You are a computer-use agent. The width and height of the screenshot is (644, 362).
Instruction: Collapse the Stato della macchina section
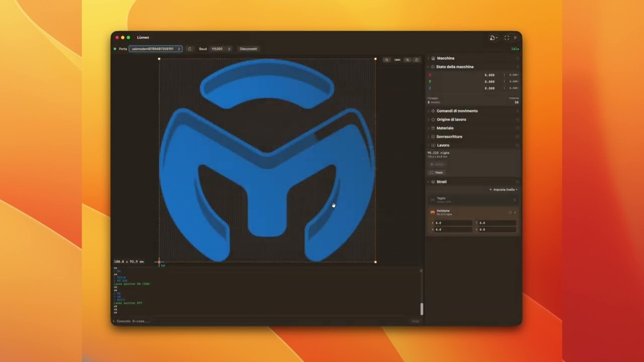[x=428, y=67]
